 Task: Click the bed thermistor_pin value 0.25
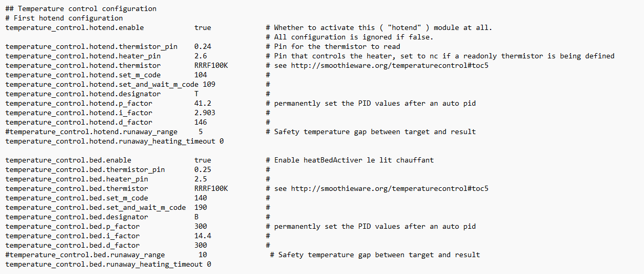click(203, 169)
